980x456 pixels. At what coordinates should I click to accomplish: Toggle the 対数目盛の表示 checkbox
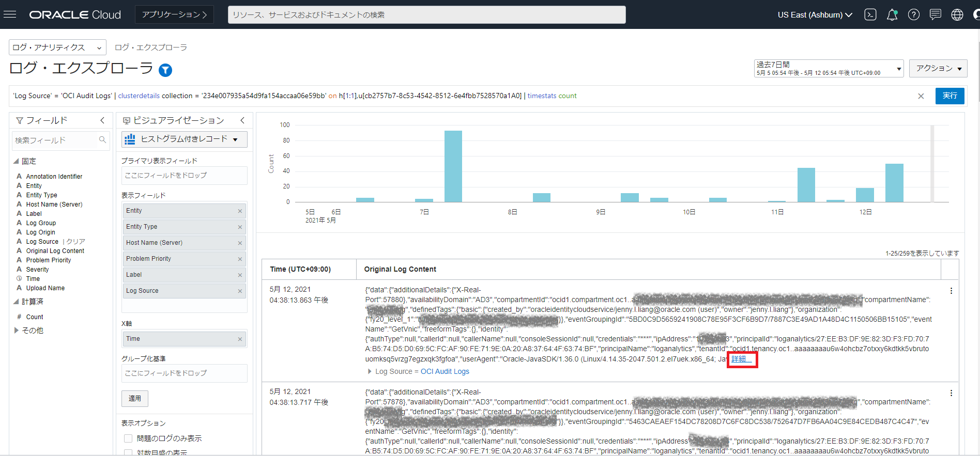click(128, 452)
